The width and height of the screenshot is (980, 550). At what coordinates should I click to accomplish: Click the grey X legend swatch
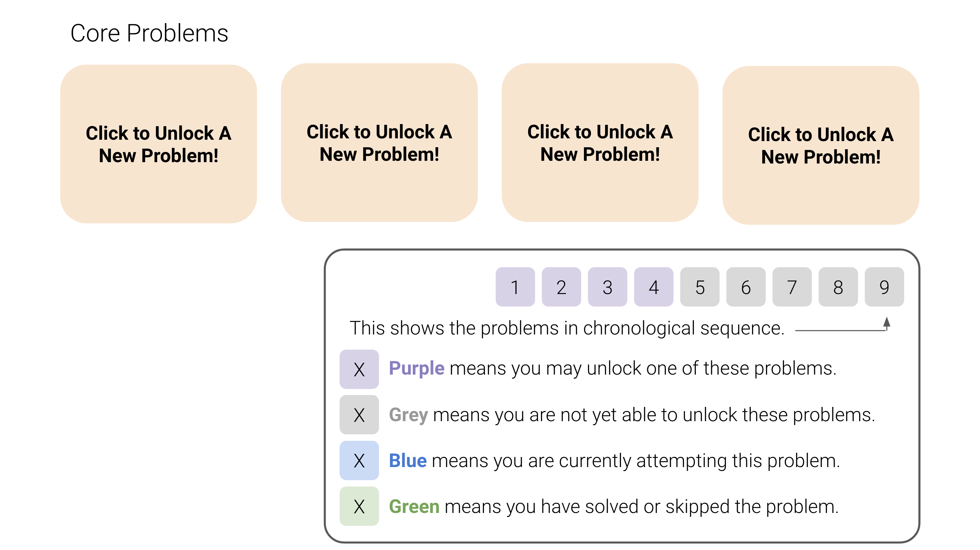coord(359,415)
